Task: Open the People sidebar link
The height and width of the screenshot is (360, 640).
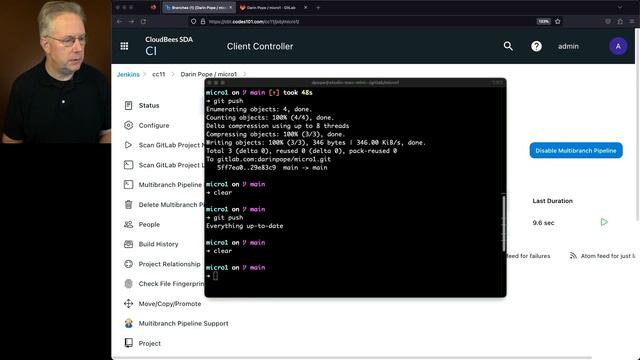Action: [x=149, y=224]
